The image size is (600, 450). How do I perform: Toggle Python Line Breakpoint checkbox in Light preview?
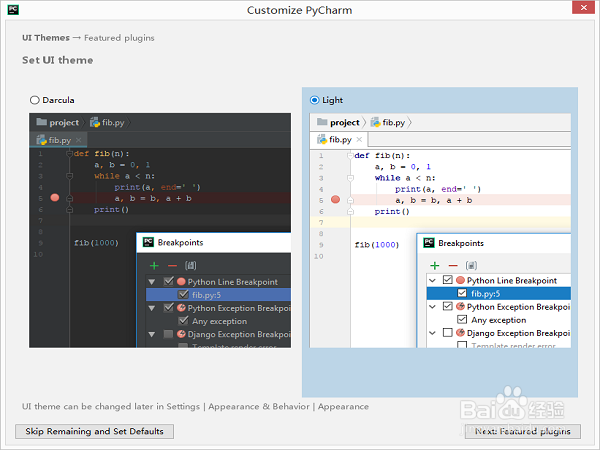[448, 280]
